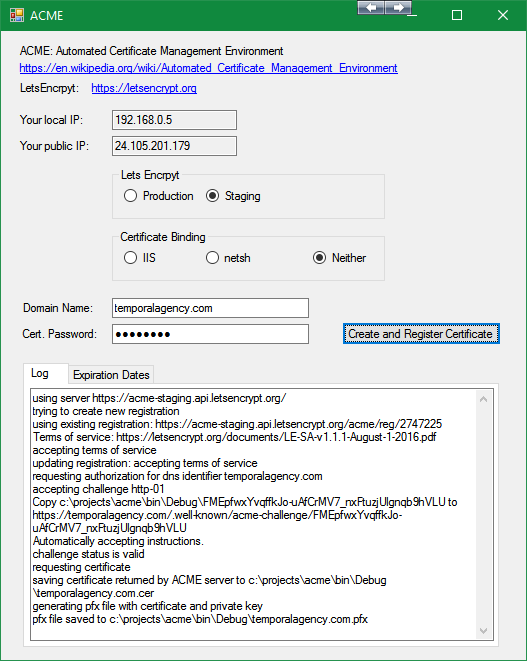This screenshot has width=527, height=661.
Task: Close the ACME window
Action: click(x=503, y=15)
